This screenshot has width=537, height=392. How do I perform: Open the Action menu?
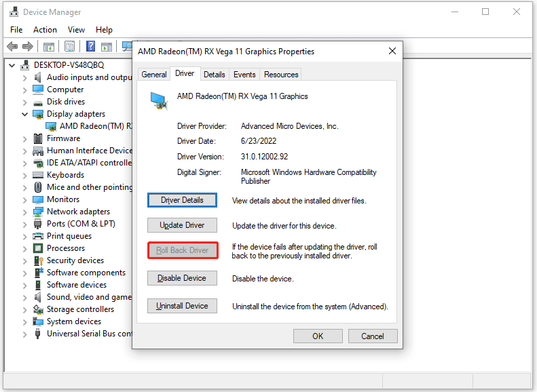coord(45,30)
